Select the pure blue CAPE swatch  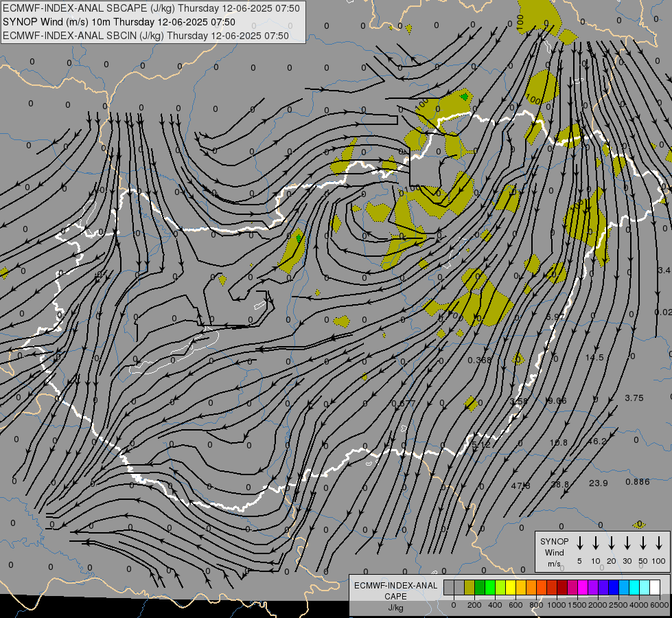coord(613,587)
